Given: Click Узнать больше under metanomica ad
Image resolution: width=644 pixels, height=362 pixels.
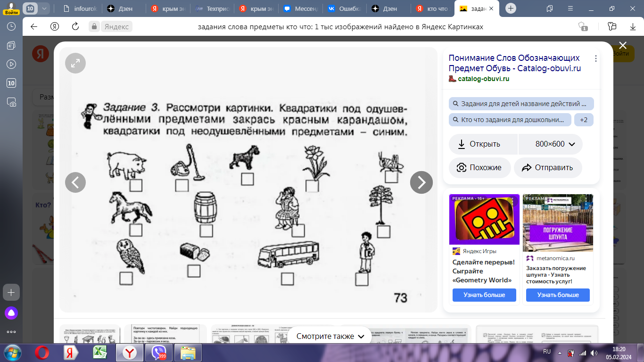Looking at the screenshot, I should (x=559, y=295).
